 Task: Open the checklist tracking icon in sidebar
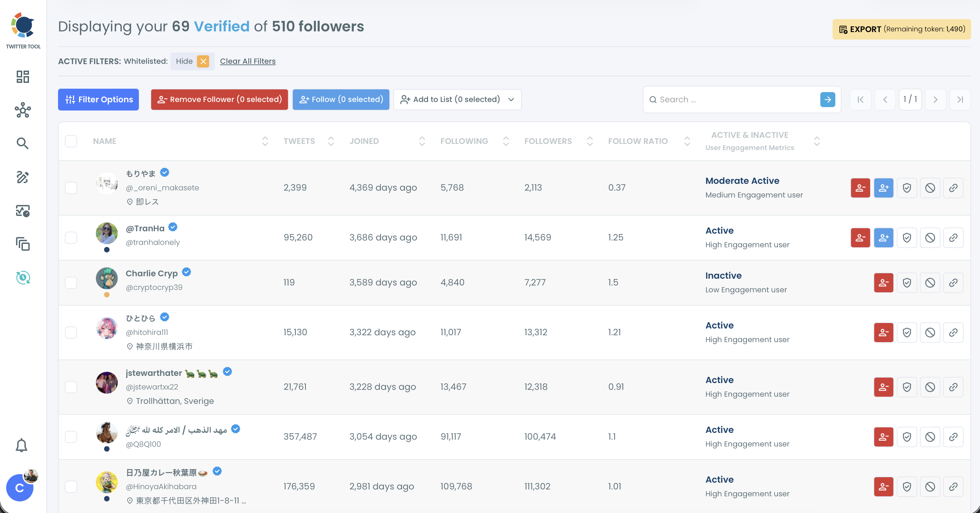pos(23,211)
